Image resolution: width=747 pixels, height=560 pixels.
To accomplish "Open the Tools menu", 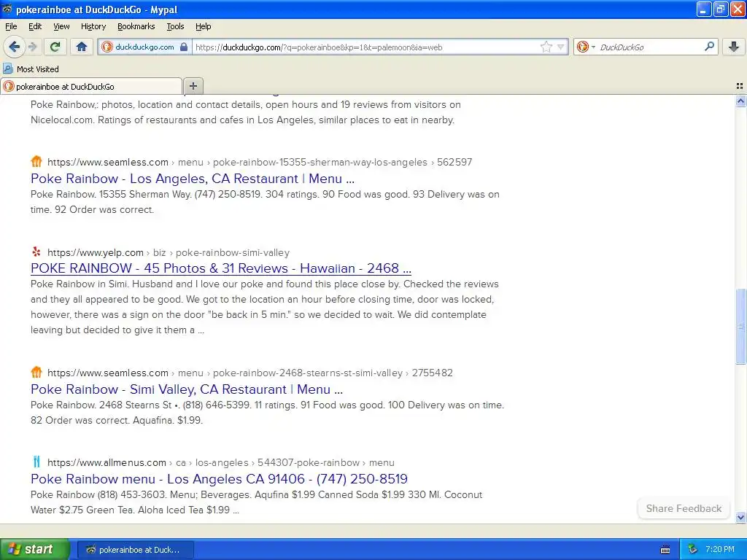I will [x=175, y=26].
